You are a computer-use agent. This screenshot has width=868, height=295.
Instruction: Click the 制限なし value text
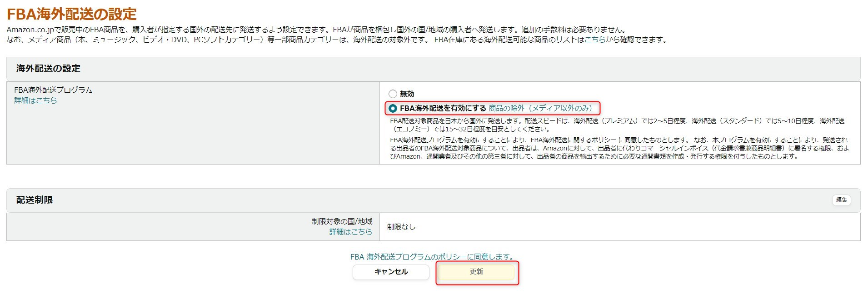(401, 227)
